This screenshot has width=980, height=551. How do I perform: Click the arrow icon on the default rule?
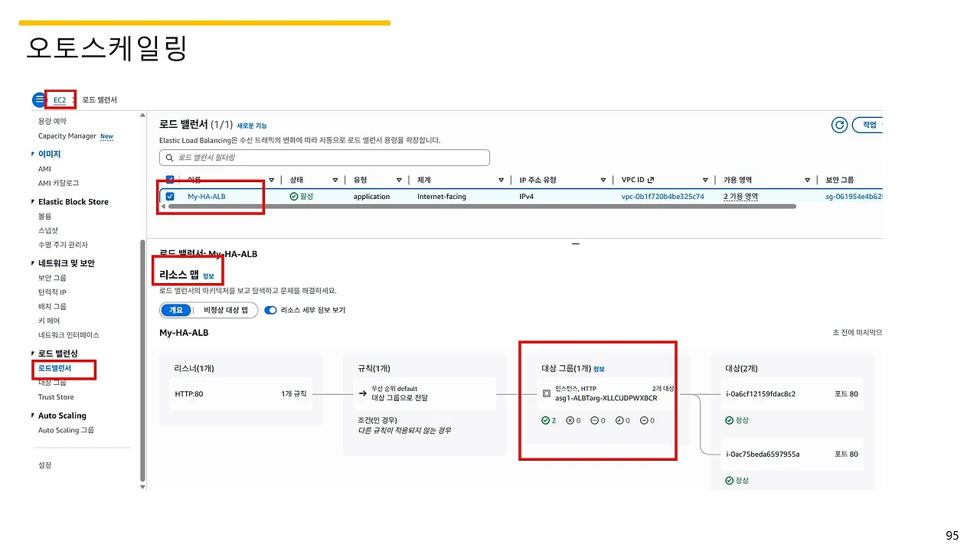coord(362,393)
